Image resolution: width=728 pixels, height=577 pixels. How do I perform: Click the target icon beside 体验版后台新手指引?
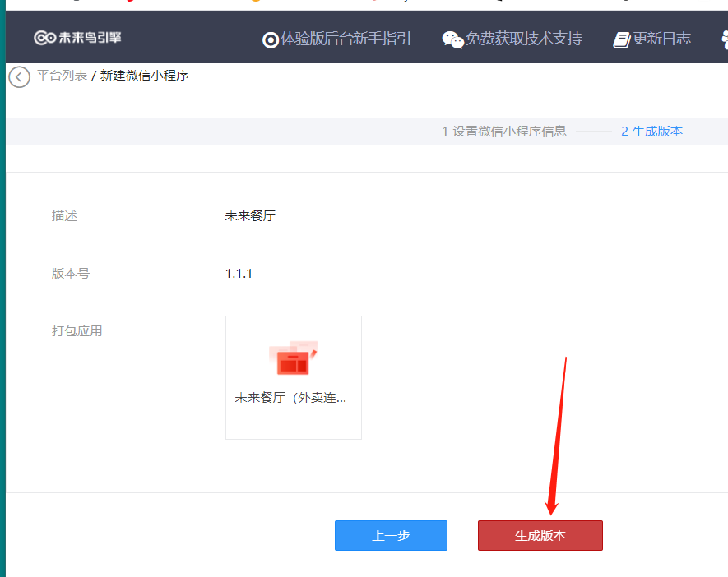coord(270,40)
